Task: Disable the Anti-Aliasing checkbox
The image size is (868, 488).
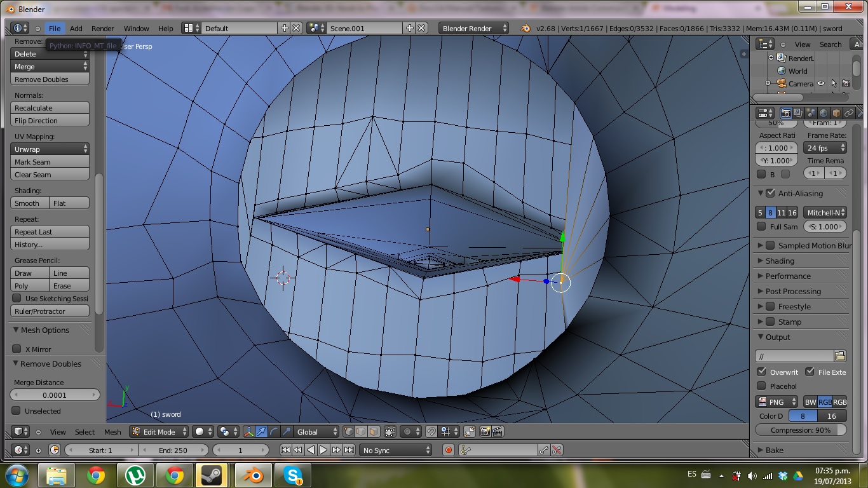Action: click(x=771, y=193)
